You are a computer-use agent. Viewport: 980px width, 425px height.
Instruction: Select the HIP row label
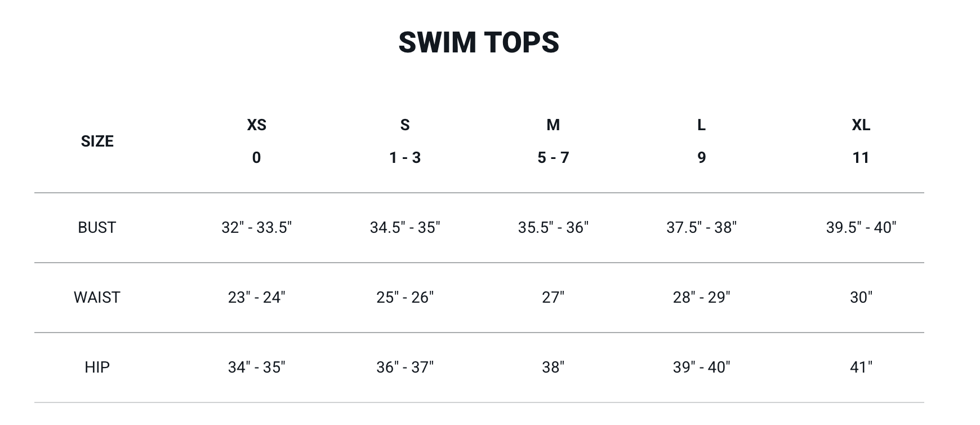pos(97,367)
